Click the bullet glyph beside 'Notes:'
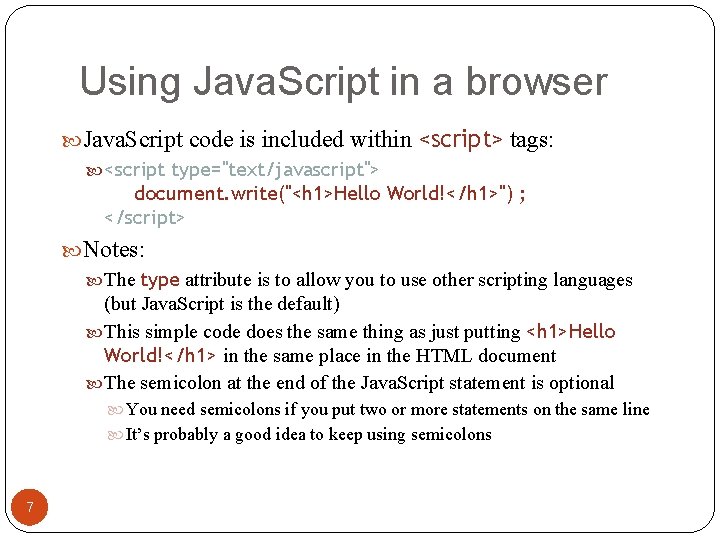This screenshot has width=720, height=540. [x=71, y=251]
